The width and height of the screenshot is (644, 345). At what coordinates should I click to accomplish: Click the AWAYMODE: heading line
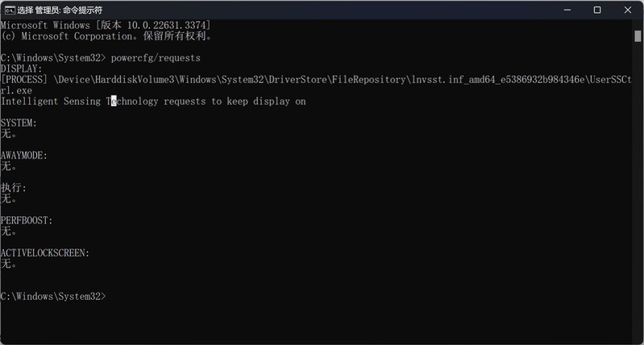pos(24,156)
